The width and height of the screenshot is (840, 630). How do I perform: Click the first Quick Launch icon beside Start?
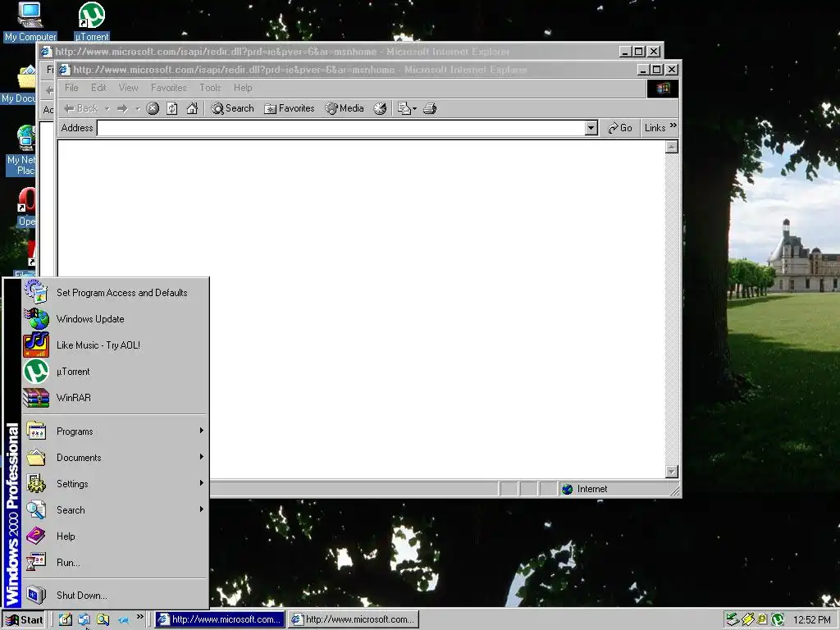click(x=66, y=620)
